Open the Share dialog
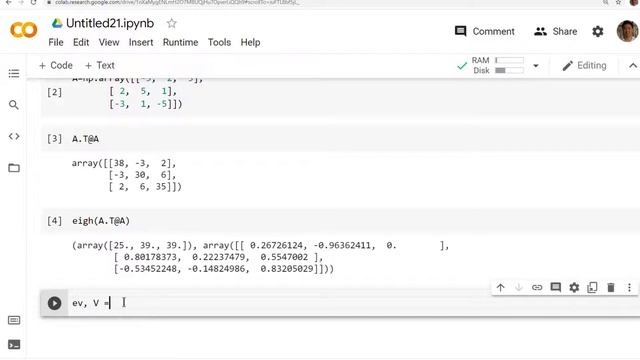 pyautogui.click(x=556, y=31)
